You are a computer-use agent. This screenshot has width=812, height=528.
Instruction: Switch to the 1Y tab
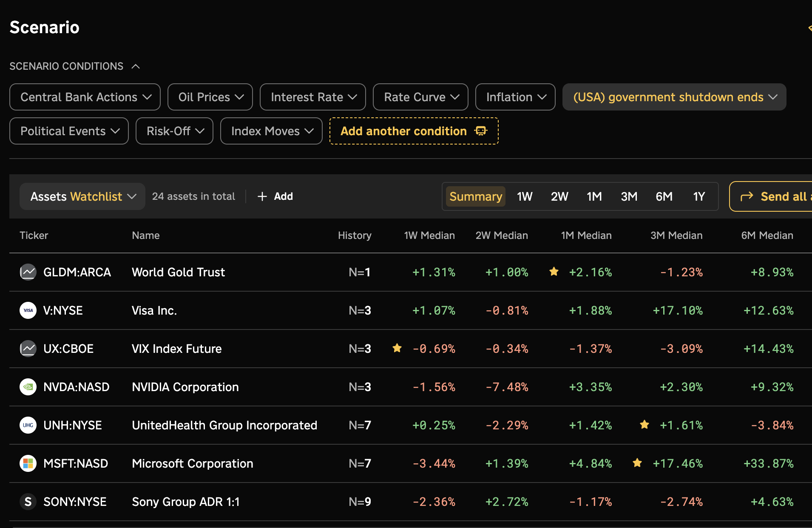point(699,196)
